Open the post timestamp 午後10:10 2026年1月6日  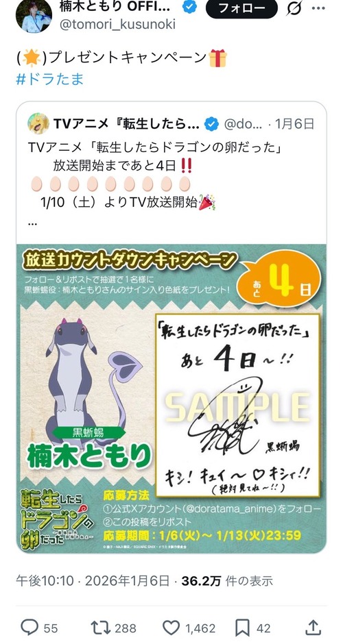[x=93, y=581]
